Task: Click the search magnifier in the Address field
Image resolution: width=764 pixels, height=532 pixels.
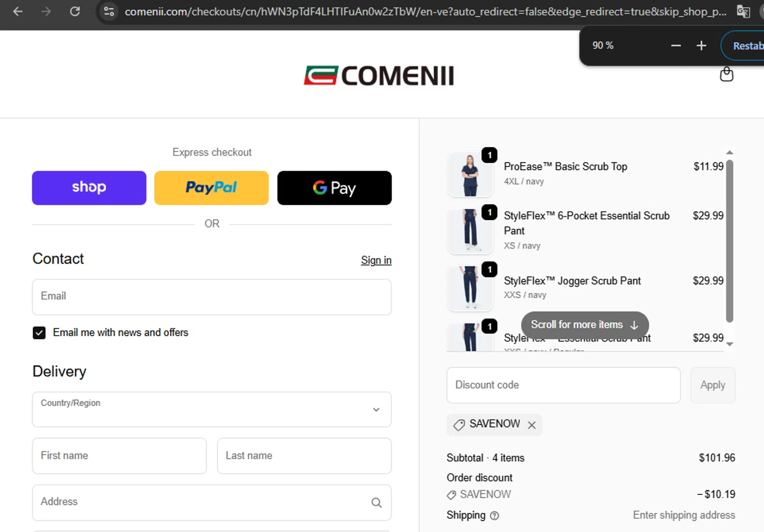Action: tap(376, 503)
